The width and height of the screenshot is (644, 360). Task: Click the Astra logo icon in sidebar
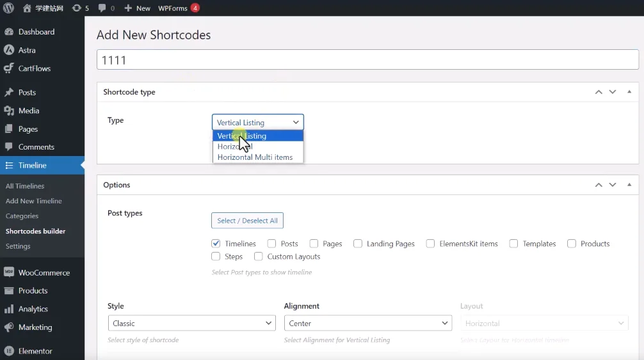[x=9, y=50]
